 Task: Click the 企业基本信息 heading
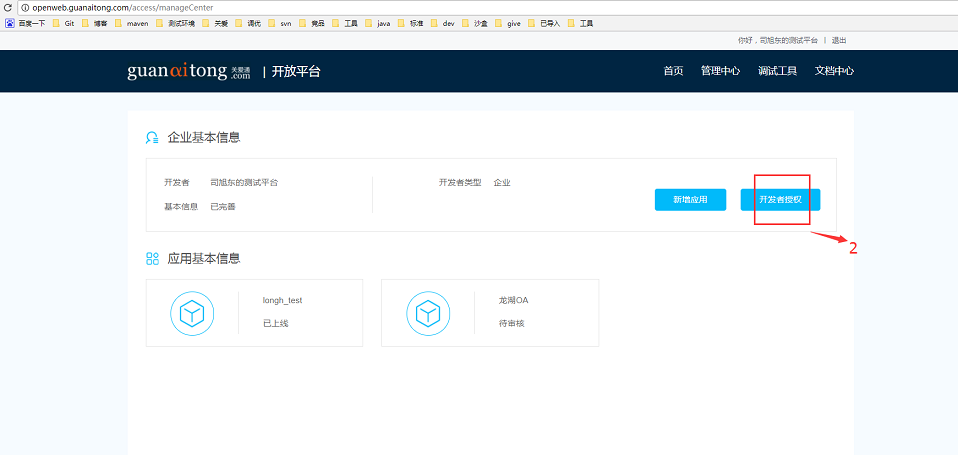(x=204, y=138)
